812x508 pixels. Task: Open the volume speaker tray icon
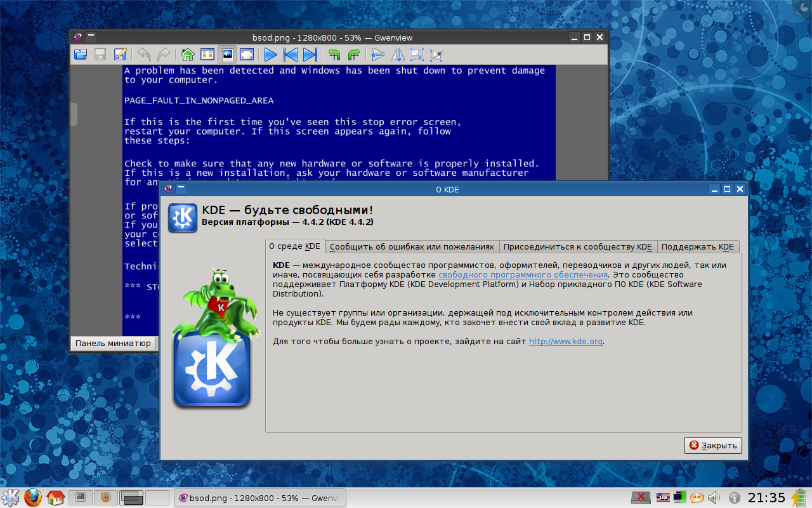click(713, 498)
